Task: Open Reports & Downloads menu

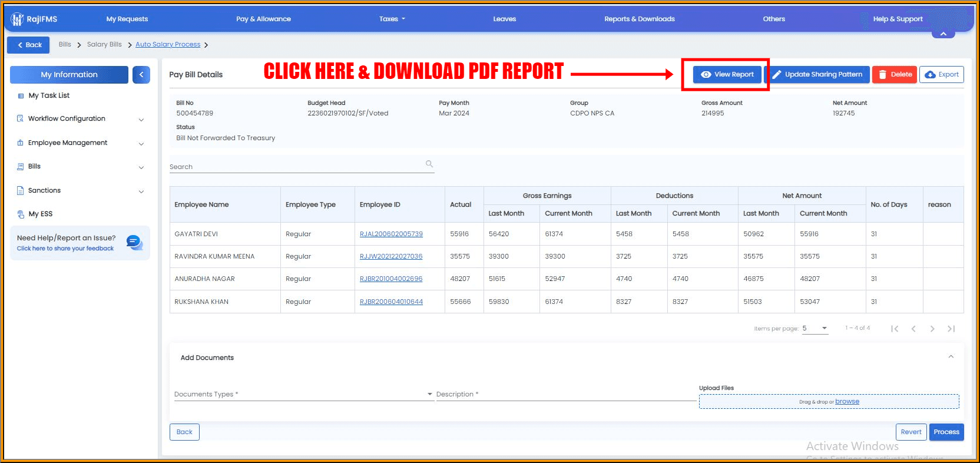Action: pyautogui.click(x=639, y=19)
